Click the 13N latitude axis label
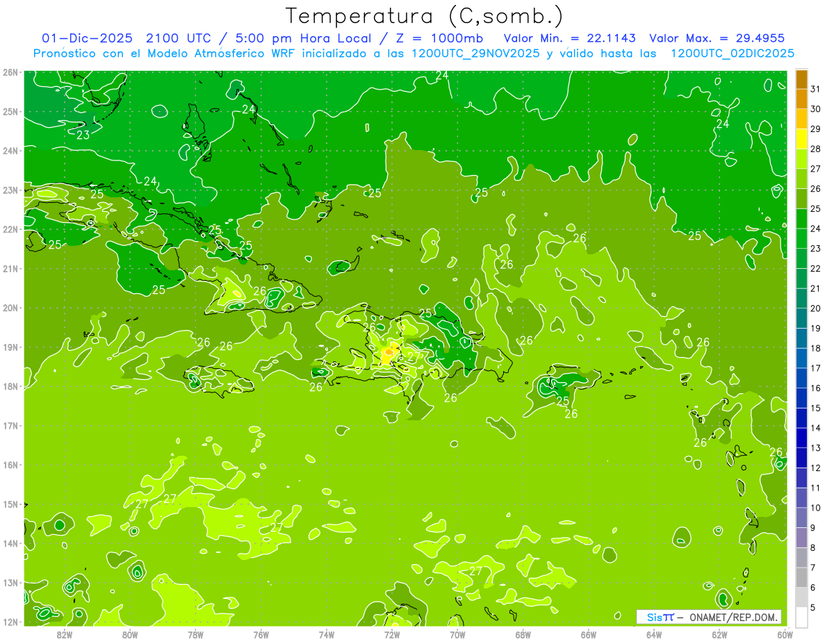834x644 pixels. pos(10,582)
